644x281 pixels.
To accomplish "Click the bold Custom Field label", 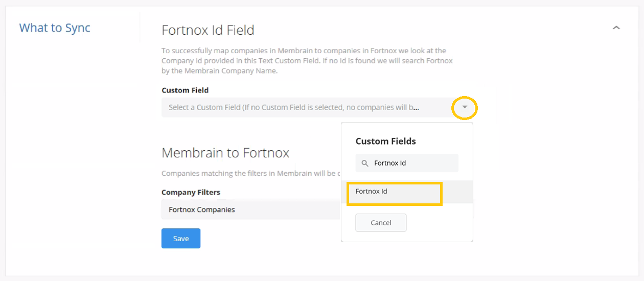I will coord(185,90).
